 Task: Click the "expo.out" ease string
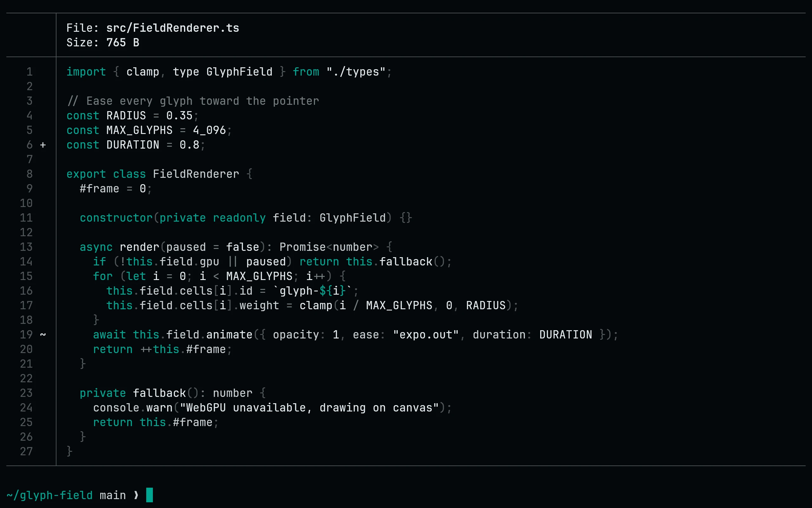426,335
